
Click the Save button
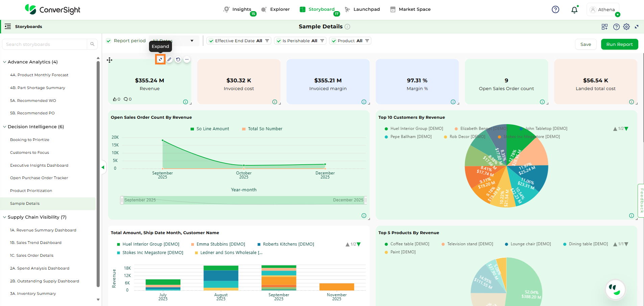[x=586, y=44]
